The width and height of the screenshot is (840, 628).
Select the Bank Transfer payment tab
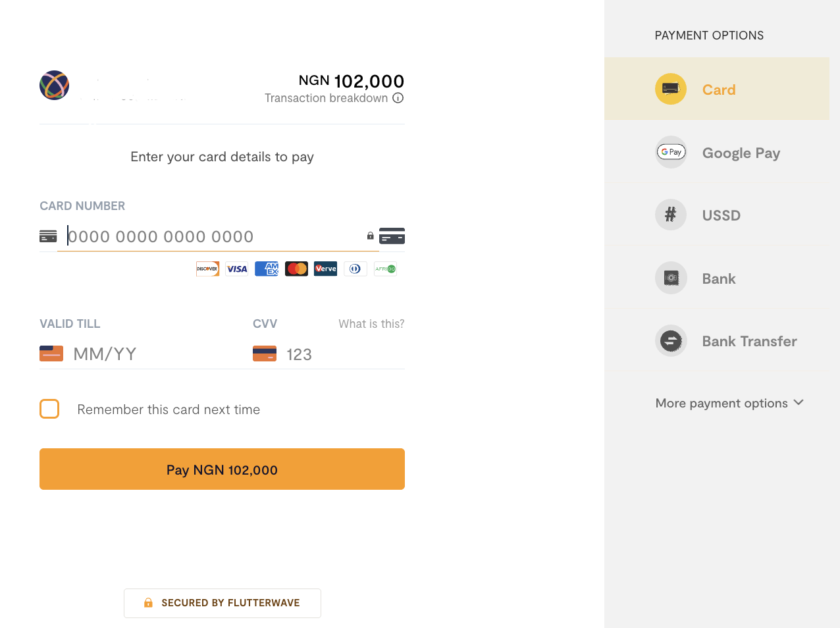pos(749,341)
